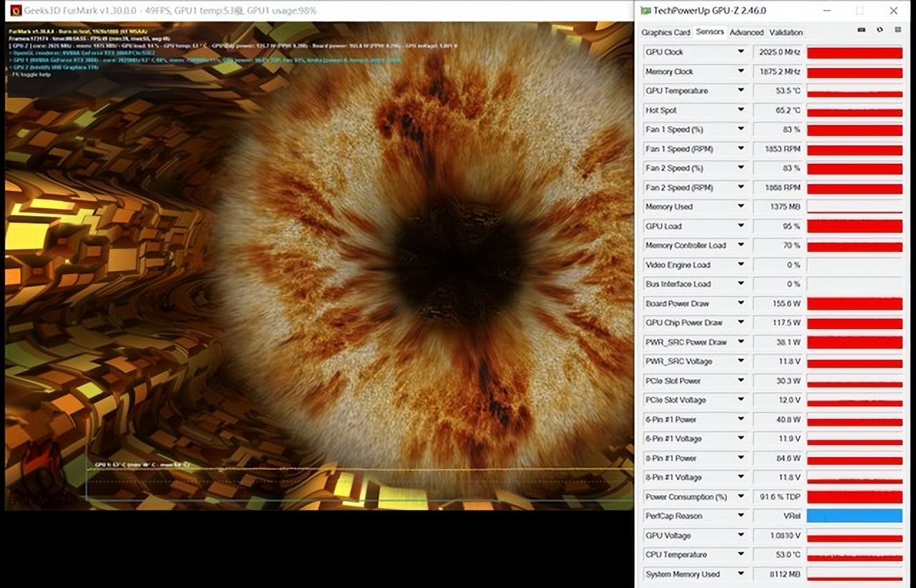Click the 6-Pin #1 Power value 40.8 W
This screenshot has width=916, height=588.
(x=778, y=419)
